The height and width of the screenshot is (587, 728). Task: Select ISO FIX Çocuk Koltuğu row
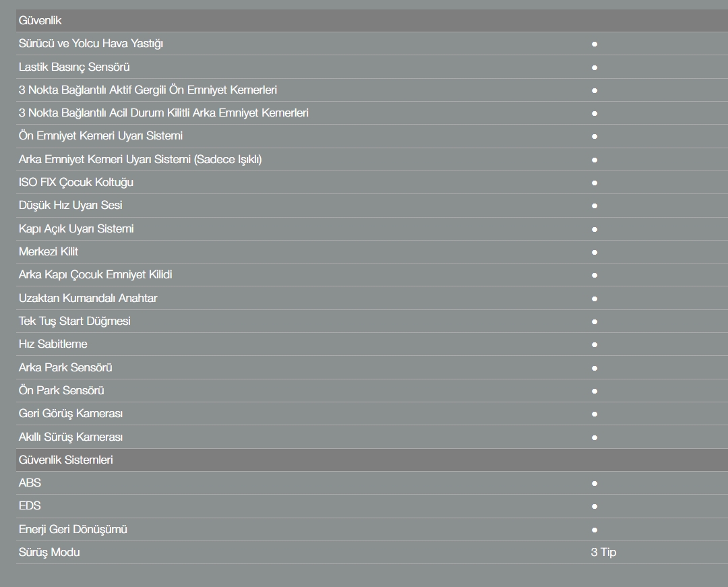point(372,183)
